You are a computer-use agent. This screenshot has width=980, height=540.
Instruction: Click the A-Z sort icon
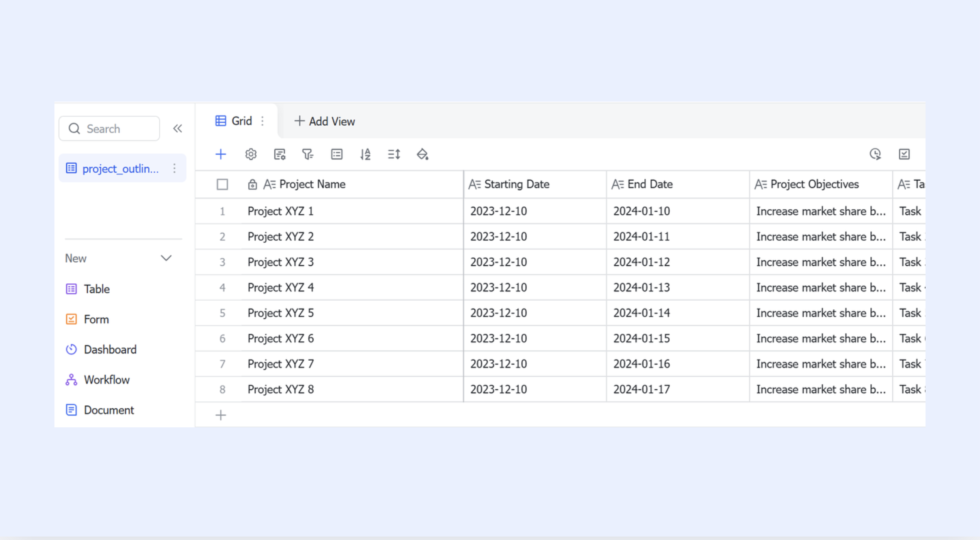pos(365,154)
